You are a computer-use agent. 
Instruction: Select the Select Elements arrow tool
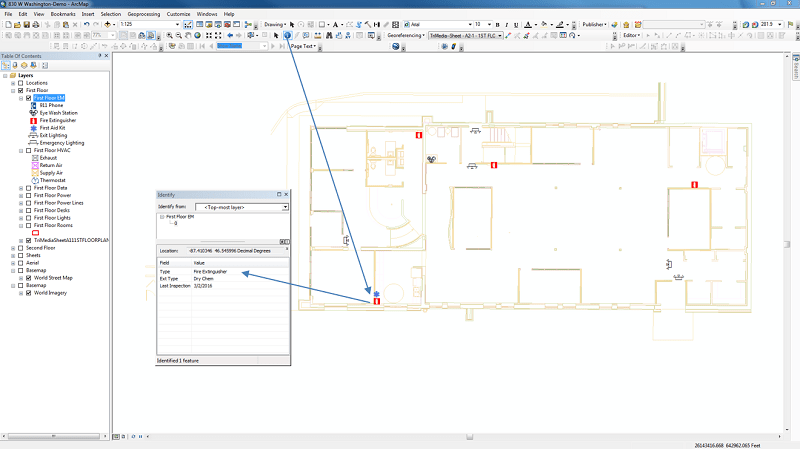[276, 35]
